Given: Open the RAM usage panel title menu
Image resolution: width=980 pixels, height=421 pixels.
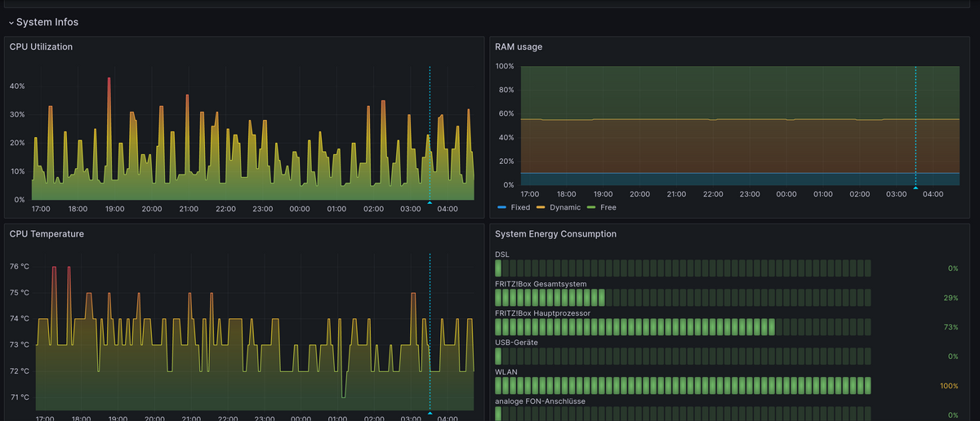Looking at the screenshot, I should pos(519,47).
